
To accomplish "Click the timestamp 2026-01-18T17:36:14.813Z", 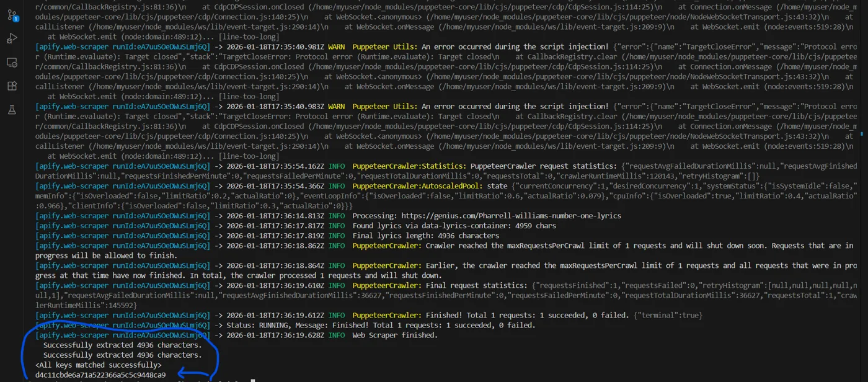I will (275, 216).
